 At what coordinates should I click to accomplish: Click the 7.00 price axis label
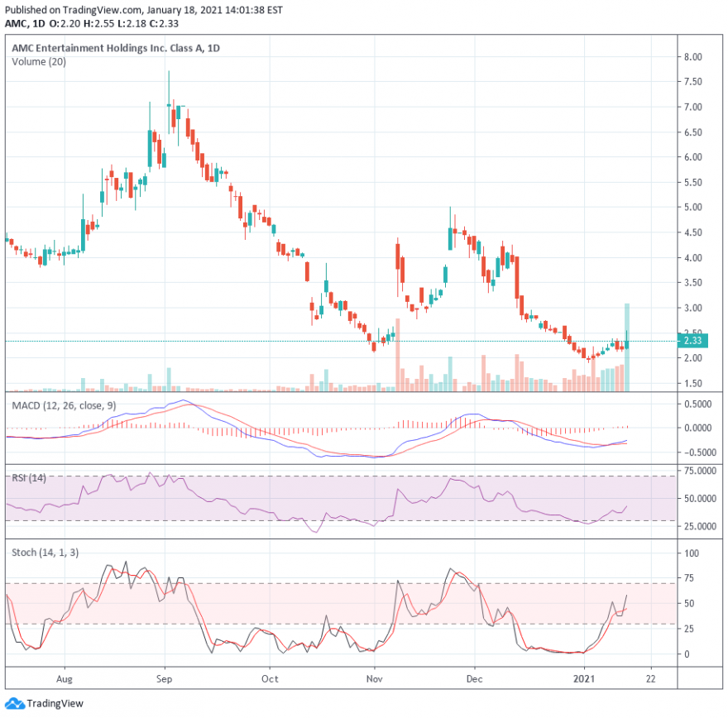[x=692, y=108]
